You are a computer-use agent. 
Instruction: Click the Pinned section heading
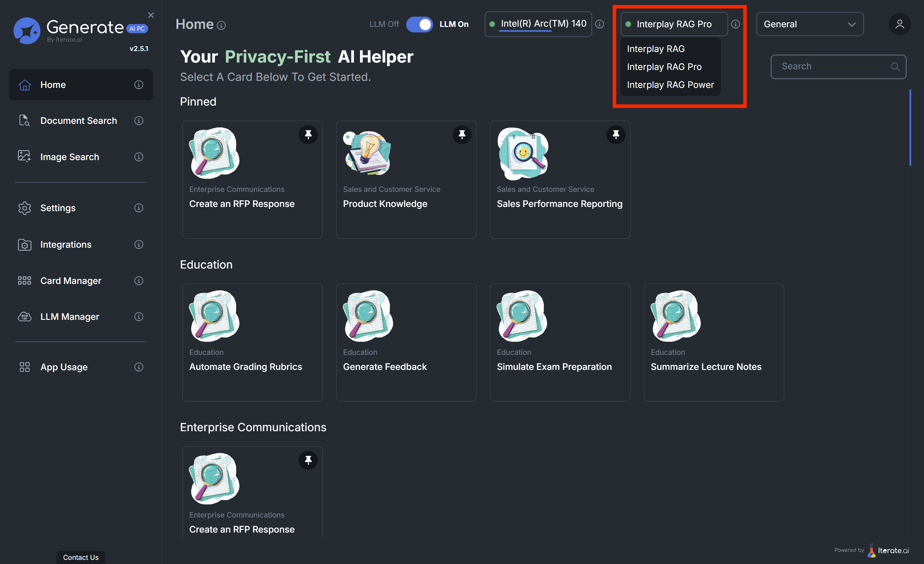(198, 102)
